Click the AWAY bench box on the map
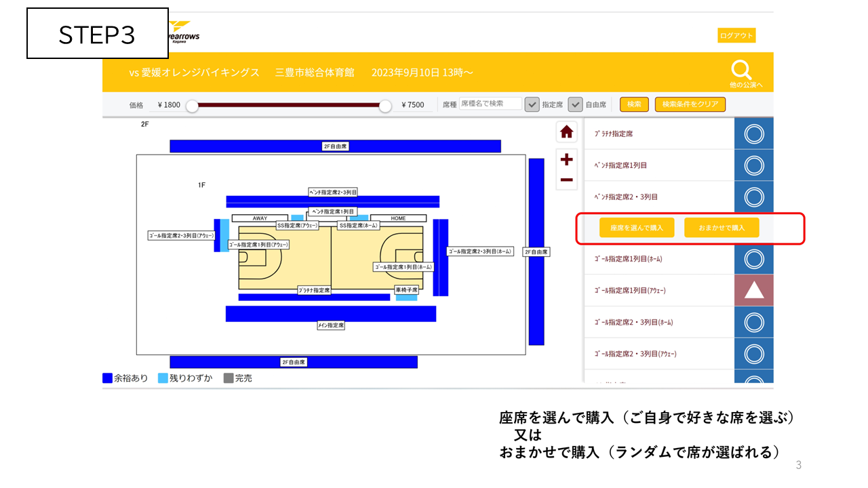This screenshot has height=488, width=868. point(260,218)
